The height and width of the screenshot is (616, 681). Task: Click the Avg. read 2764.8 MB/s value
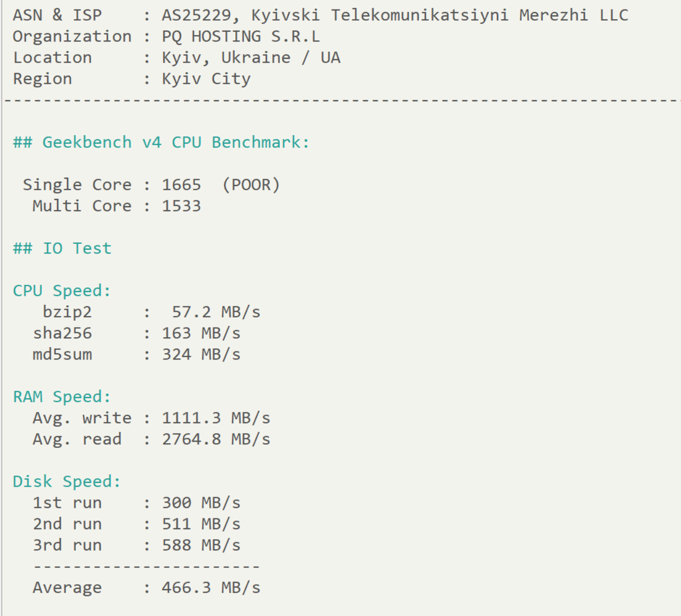[x=216, y=439]
